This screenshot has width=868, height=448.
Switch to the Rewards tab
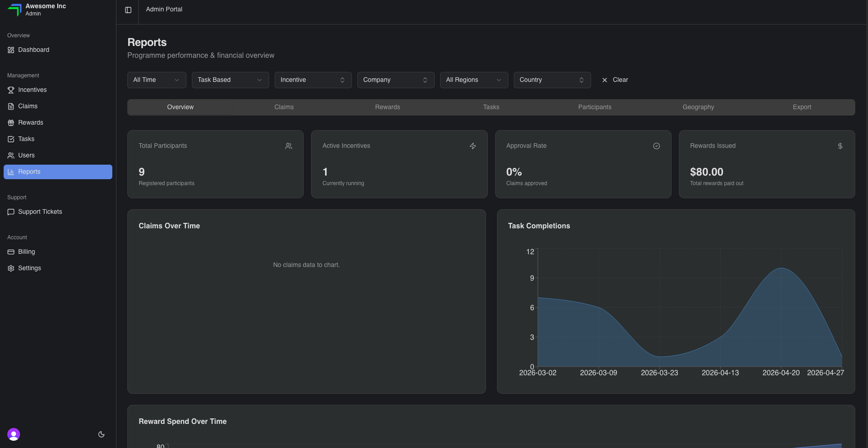[388, 107]
